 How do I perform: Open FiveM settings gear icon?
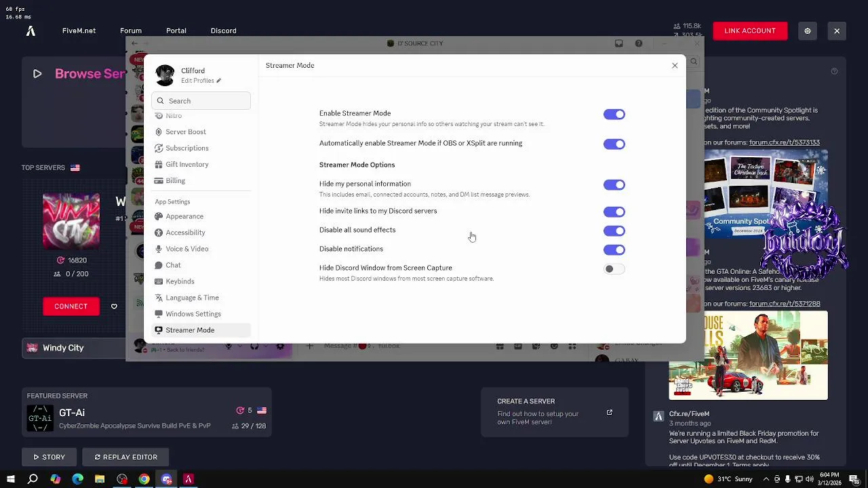(808, 31)
